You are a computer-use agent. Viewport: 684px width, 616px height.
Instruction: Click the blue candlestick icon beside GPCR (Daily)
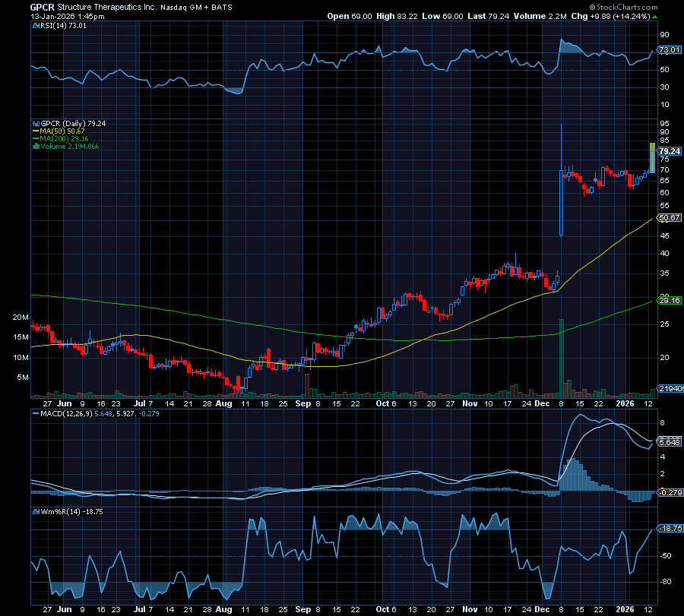[36, 122]
